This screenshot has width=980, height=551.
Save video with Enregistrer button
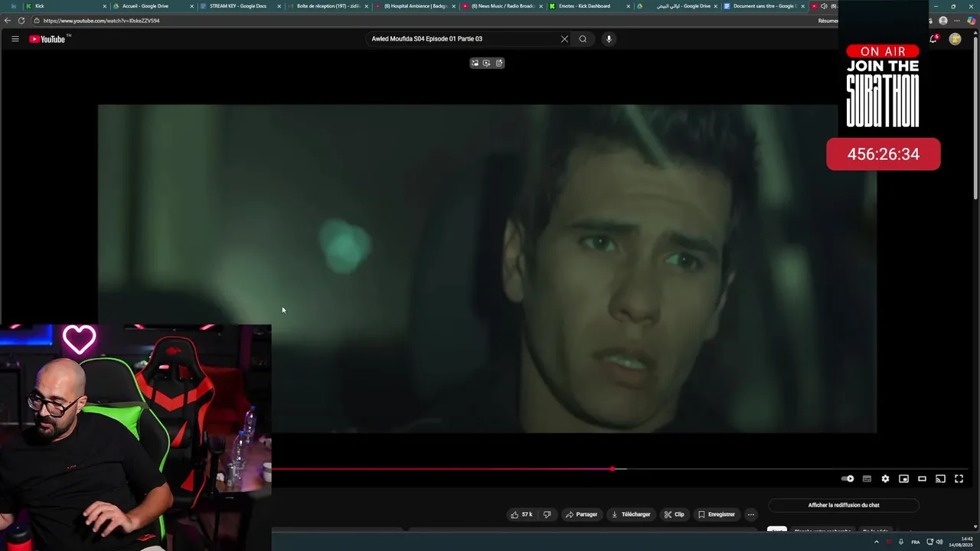tap(717, 514)
